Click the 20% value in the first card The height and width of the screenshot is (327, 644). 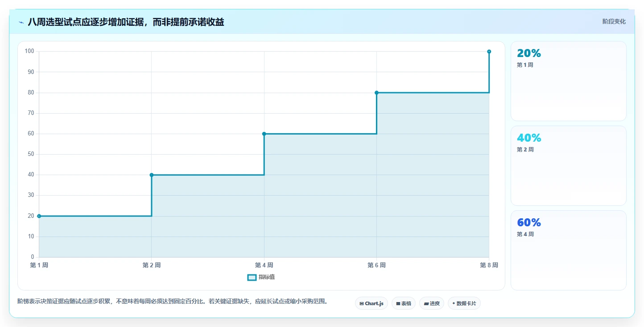[529, 53]
